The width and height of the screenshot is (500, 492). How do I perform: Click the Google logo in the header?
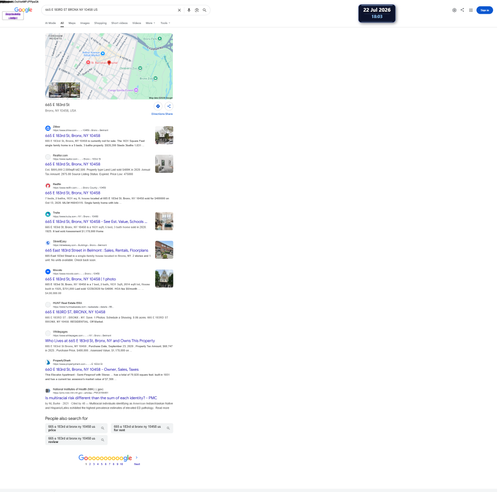pyautogui.click(x=23, y=10)
